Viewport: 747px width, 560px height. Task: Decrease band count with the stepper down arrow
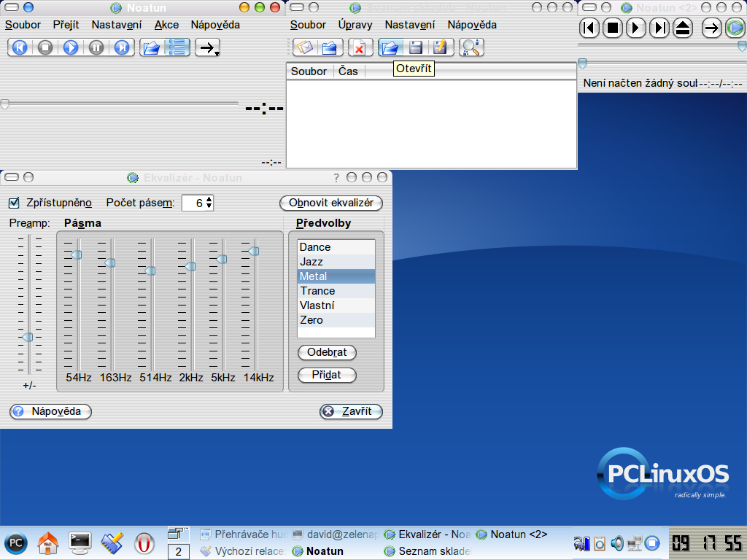pyautogui.click(x=209, y=206)
